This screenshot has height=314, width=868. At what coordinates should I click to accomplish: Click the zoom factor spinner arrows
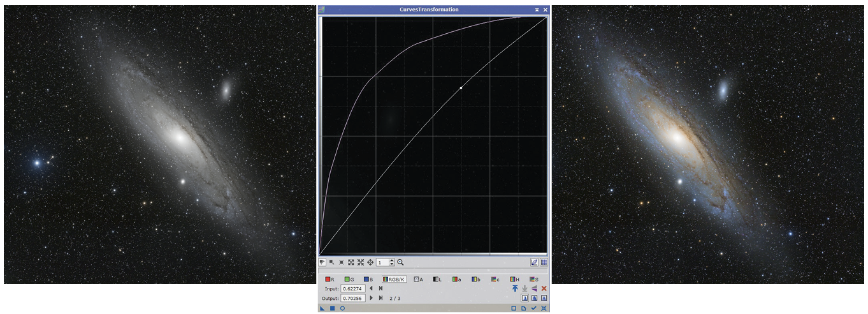click(x=392, y=262)
